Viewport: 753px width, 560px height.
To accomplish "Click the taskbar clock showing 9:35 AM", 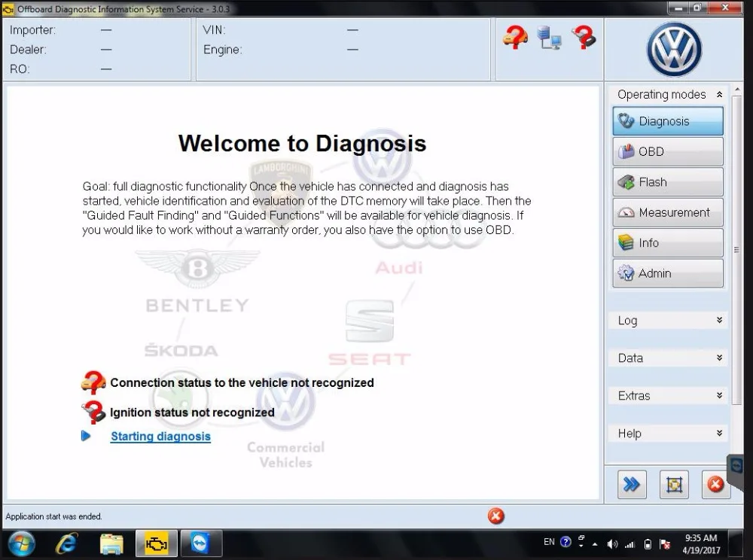I will click(x=701, y=544).
